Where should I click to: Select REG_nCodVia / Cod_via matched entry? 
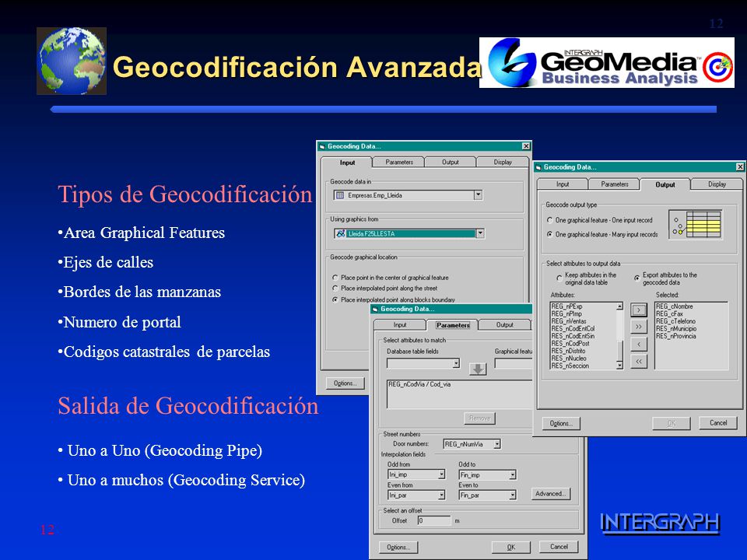[x=419, y=384]
